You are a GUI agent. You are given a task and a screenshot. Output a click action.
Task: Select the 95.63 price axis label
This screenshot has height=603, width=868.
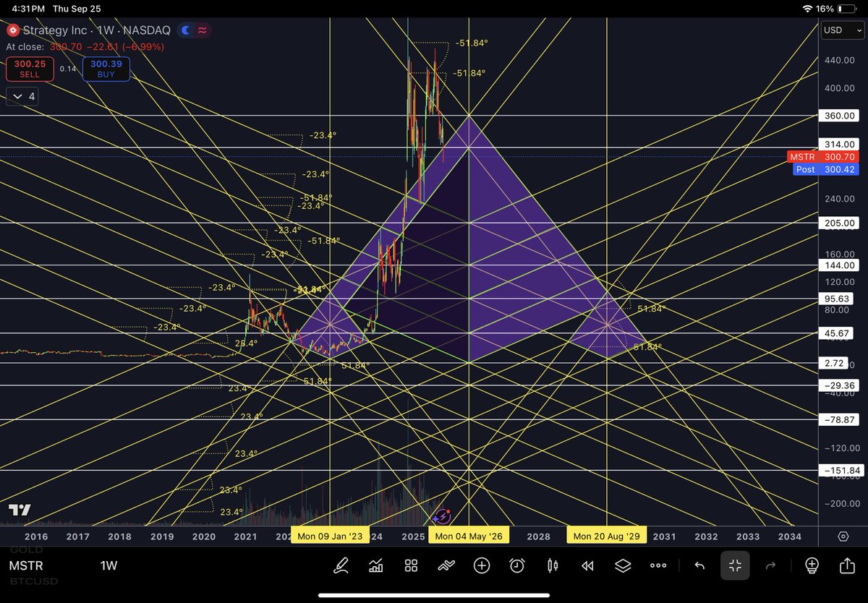[x=837, y=298]
